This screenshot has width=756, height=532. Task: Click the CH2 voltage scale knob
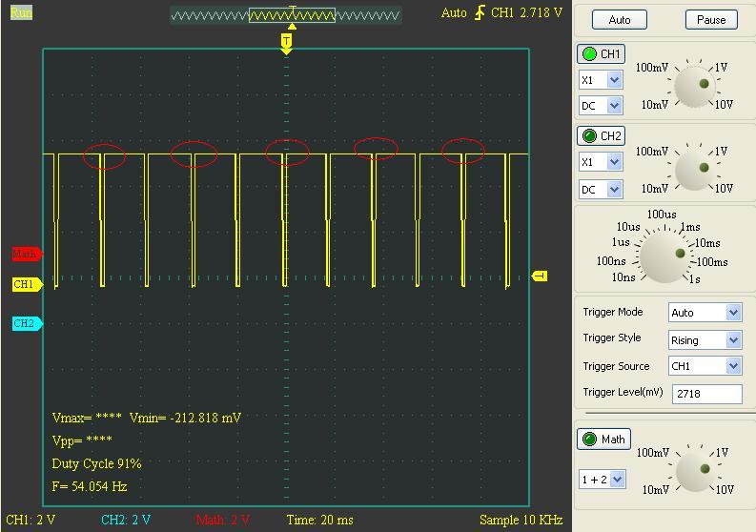click(x=692, y=170)
